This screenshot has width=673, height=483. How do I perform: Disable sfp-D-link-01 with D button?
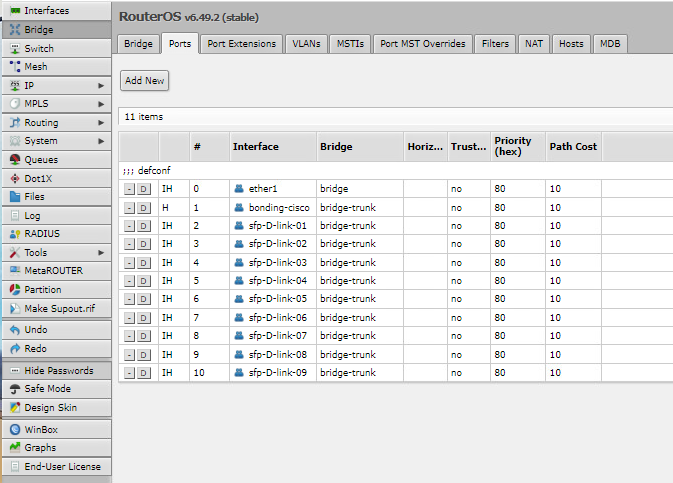coord(144,226)
